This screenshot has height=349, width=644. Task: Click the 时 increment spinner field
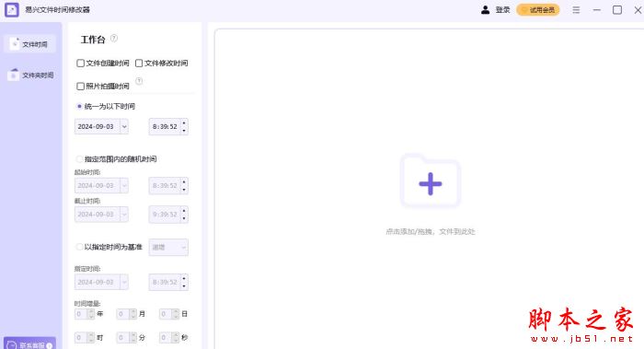(x=85, y=338)
